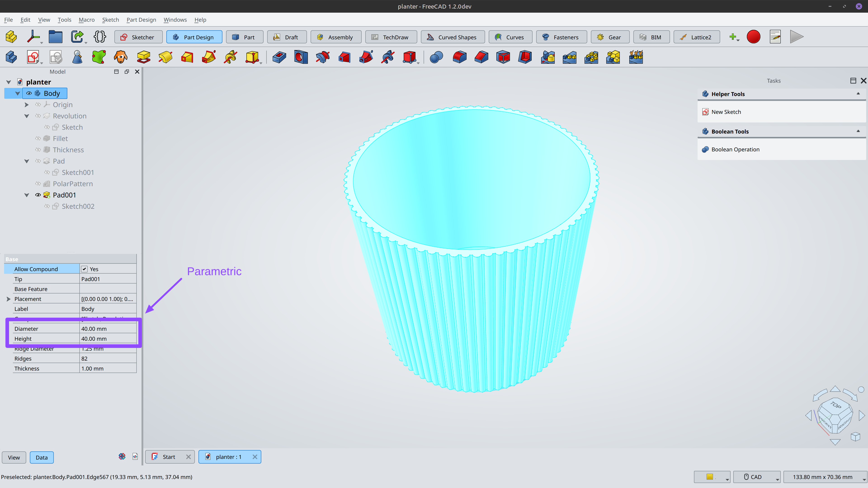Image resolution: width=868 pixels, height=488 pixels.
Task: Toggle visibility of PolarPattern feature
Action: coord(38,183)
